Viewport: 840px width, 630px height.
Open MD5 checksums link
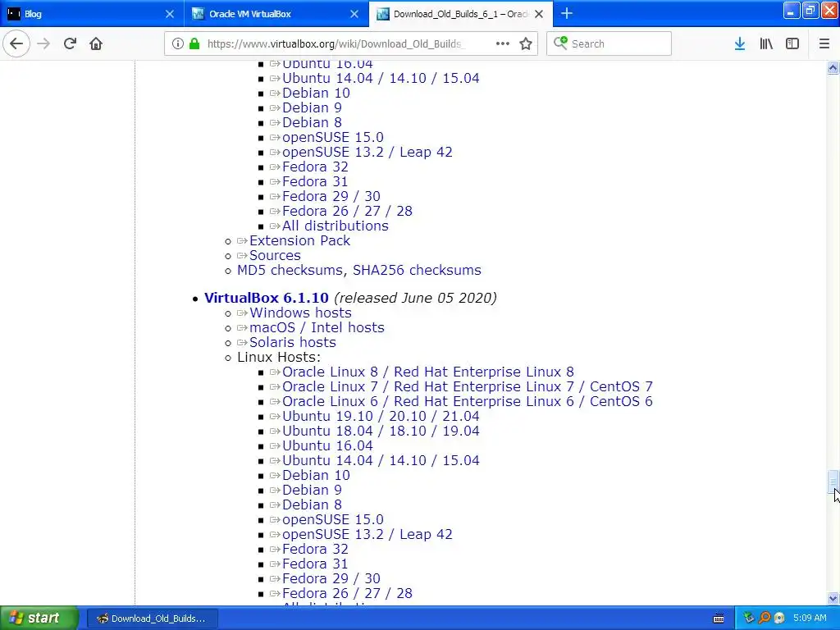pyautogui.click(x=290, y=270)
